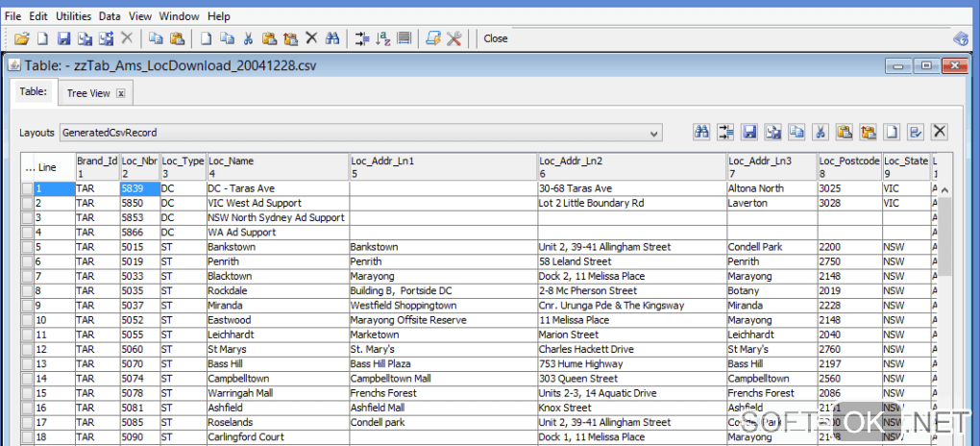
Task: Click the cell 'Building B, Portside DC'
Action: (444, 291)
